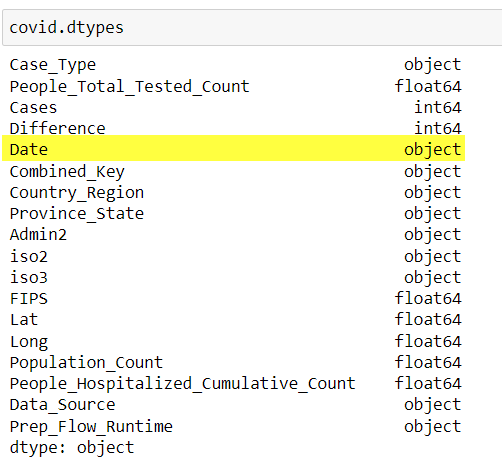Click the Admin2 column name
Image resolution: width=502 pixels, height=467 pixels.
tap(38, 235)
